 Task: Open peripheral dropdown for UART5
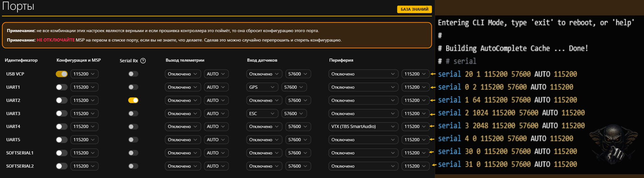[x=364, y=140]
